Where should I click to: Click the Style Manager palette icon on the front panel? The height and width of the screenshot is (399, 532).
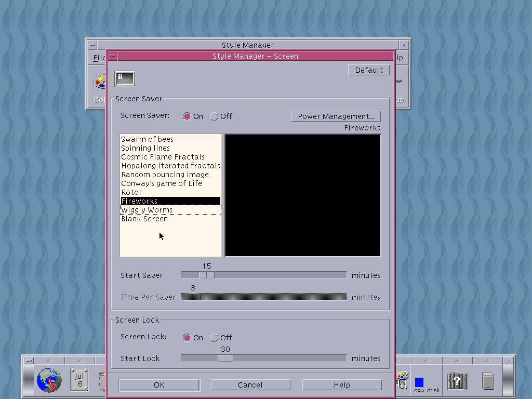coord(402,380)
